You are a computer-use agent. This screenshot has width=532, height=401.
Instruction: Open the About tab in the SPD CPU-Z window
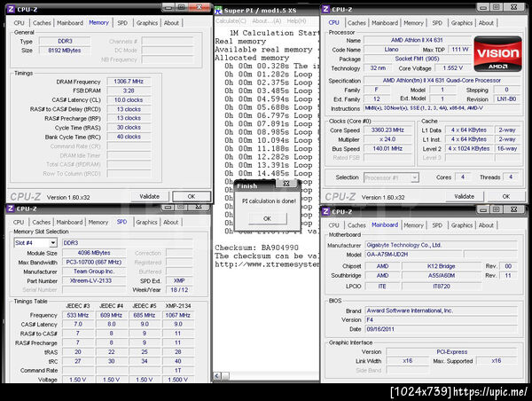170,222
